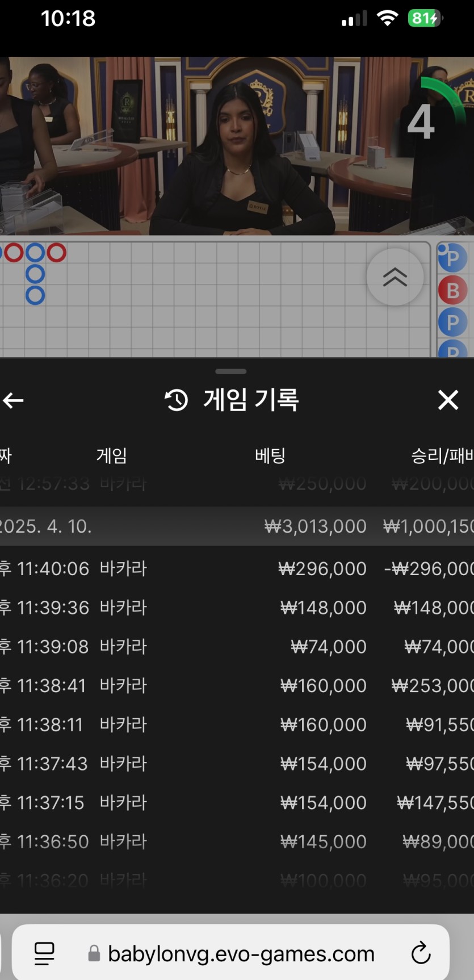Tap the back arrow in game history

coord(14,400)
